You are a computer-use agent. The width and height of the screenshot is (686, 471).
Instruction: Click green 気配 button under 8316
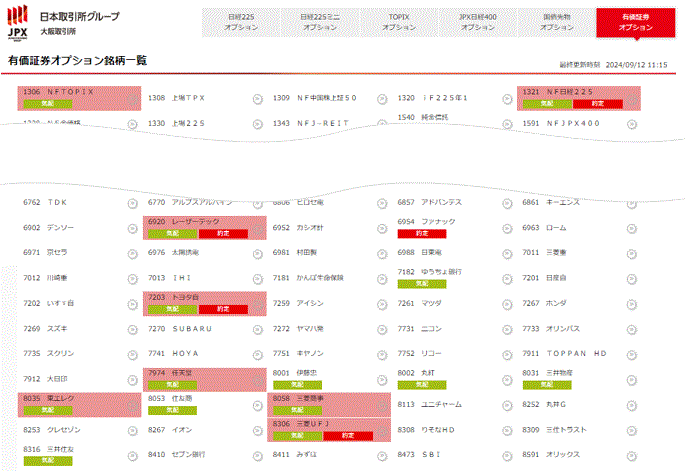coord(48,461)
